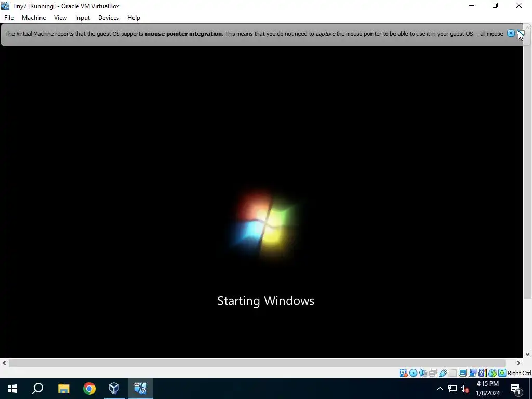Open the Input menu

pyautogui.click(x=83, y=18)
